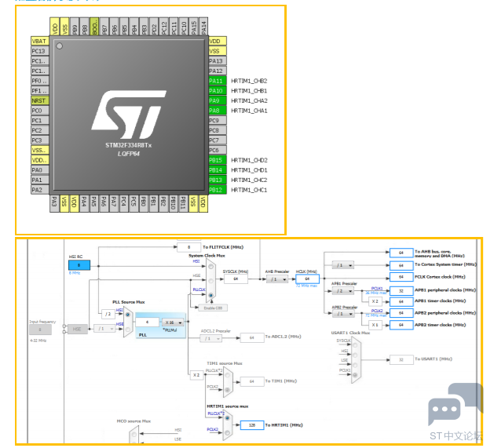
Task: Select the green PA10 pin
Action: click(x=218, y=91)
